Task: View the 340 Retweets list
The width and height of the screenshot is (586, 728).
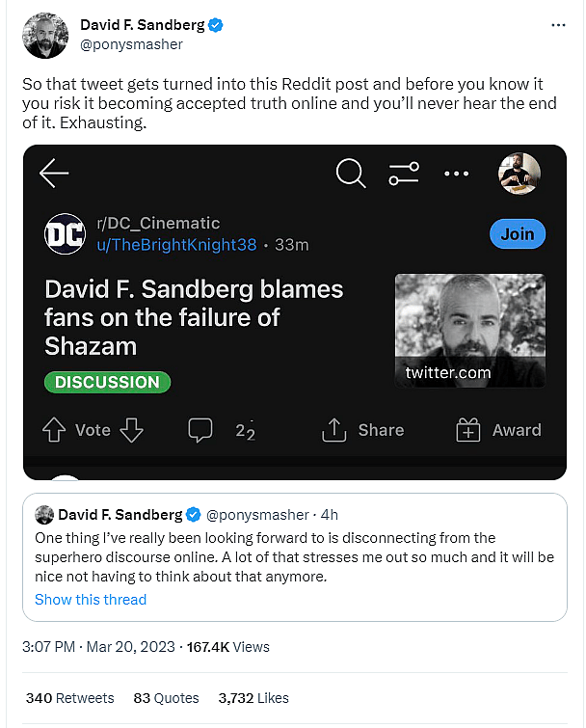Action: click(x=69, y=697)
